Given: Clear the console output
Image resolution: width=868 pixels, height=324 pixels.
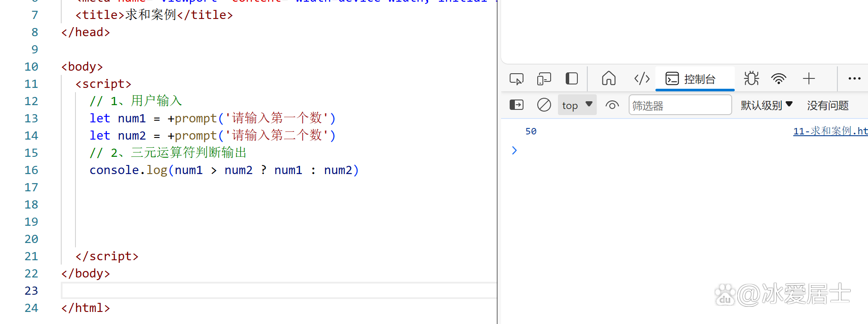Looking at the screenshot, I should pos(544,105).
